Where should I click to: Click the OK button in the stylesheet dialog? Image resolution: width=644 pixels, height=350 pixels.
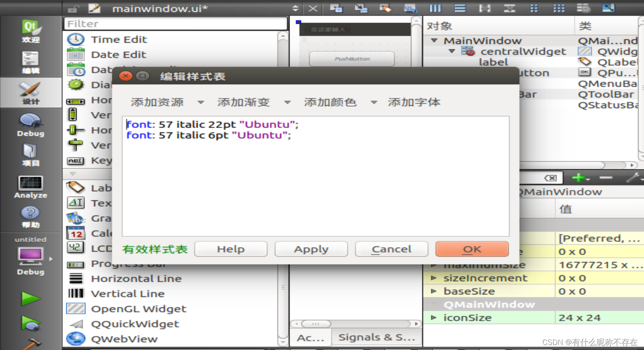[x=472, y=249]
